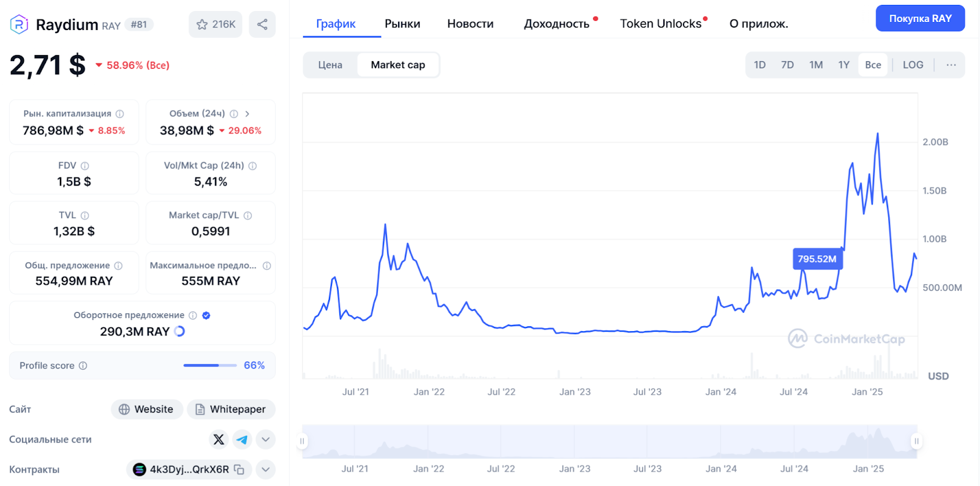This screenshot has height=486, width=980.
Task: Click the 5,41% Vol/Mkt Cap value
Action: click(211, 182)
